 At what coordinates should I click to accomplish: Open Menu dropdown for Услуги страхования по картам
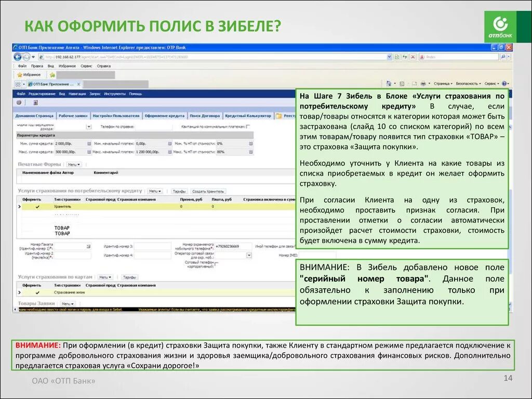coord(105,277)
